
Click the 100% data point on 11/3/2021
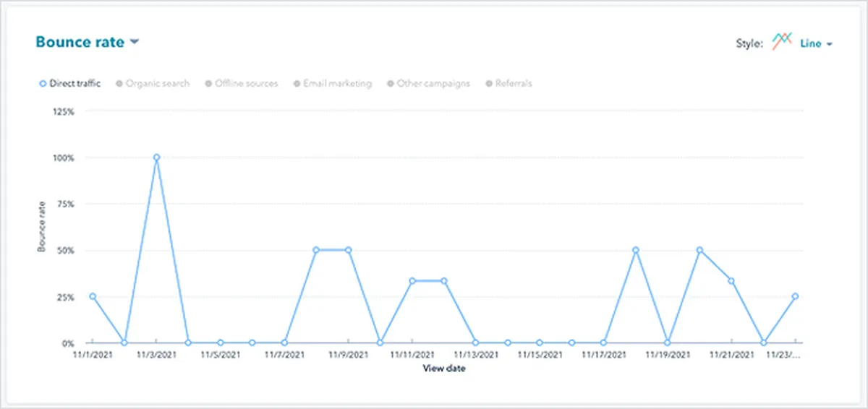(156, 157)
